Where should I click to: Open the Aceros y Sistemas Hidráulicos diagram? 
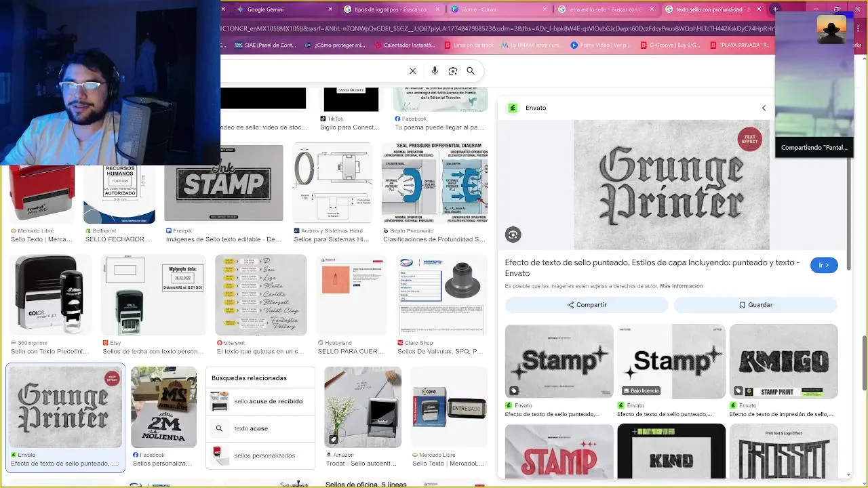click(333, 183)
